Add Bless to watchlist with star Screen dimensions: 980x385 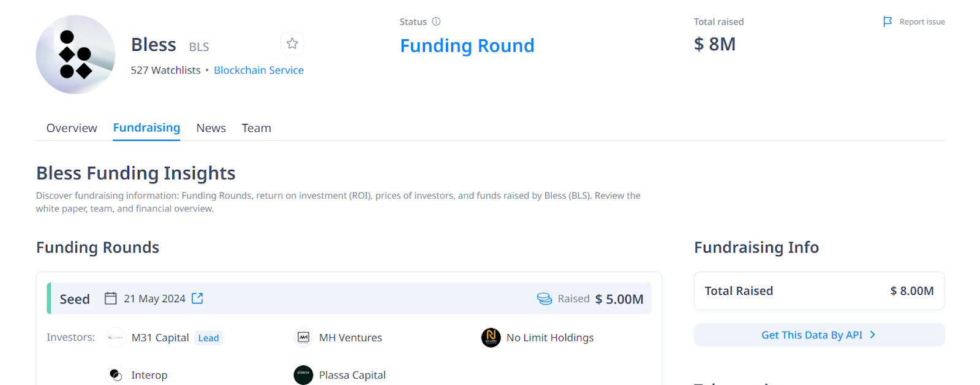292,44
